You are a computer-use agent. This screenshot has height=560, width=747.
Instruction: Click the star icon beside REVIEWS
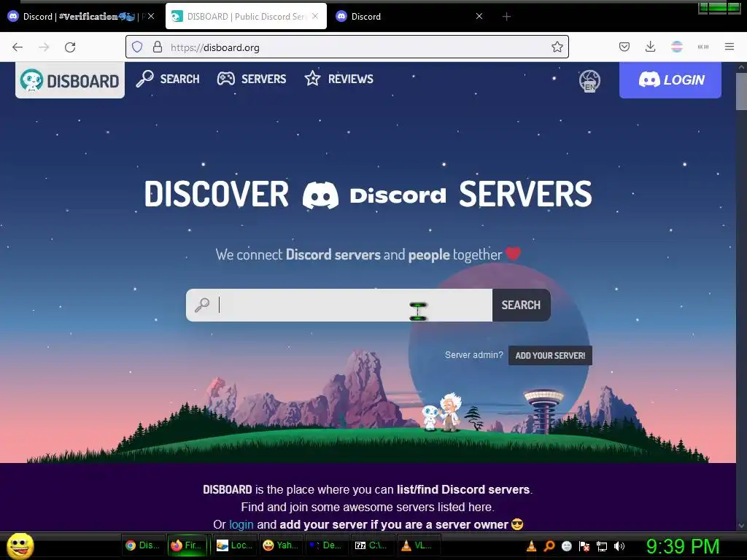point(312,78)
